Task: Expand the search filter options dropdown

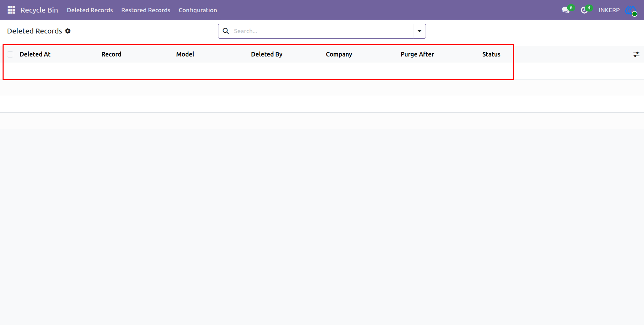Action: pos(419,31)
